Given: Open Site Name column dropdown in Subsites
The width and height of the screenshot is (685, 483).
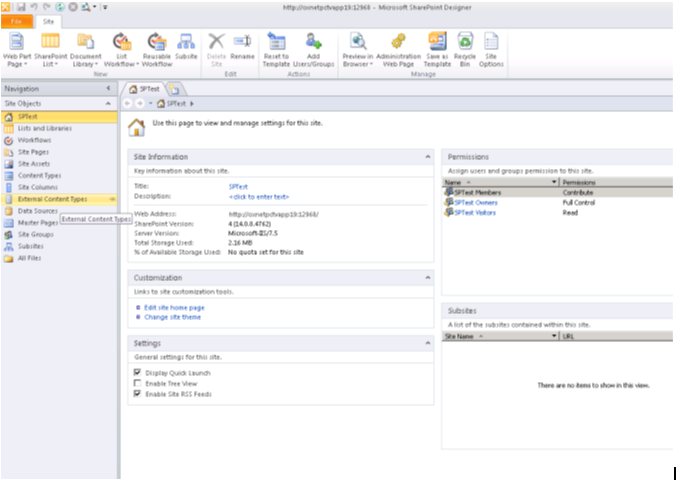Looking at the screenshot, I should 554,336.
